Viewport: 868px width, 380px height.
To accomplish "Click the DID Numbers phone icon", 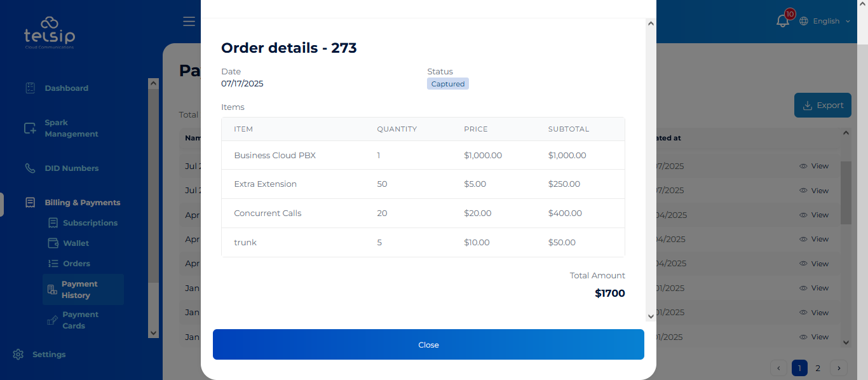I will 30,168.
